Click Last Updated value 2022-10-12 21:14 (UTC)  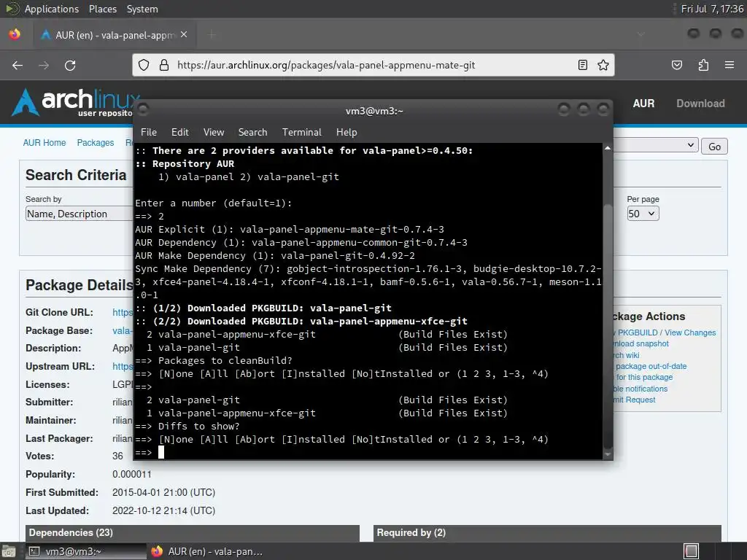pyautogui.click(x=163, y=510)
